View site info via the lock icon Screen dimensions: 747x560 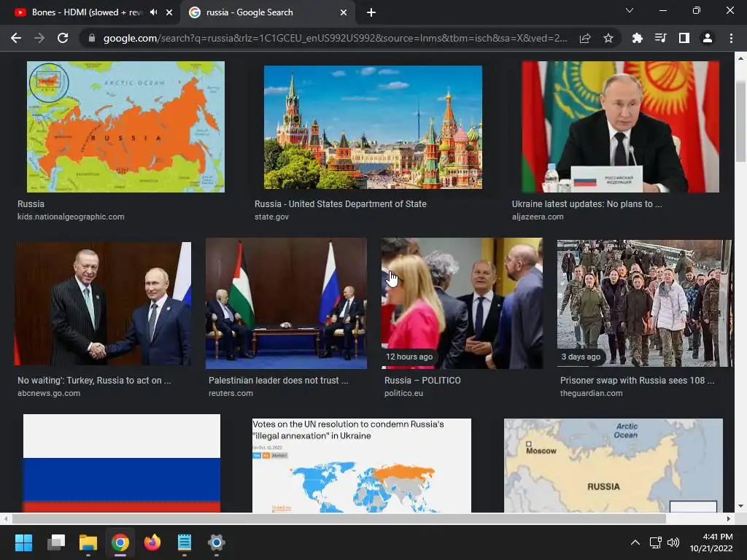pyautogui.click(x=92, y=38)
